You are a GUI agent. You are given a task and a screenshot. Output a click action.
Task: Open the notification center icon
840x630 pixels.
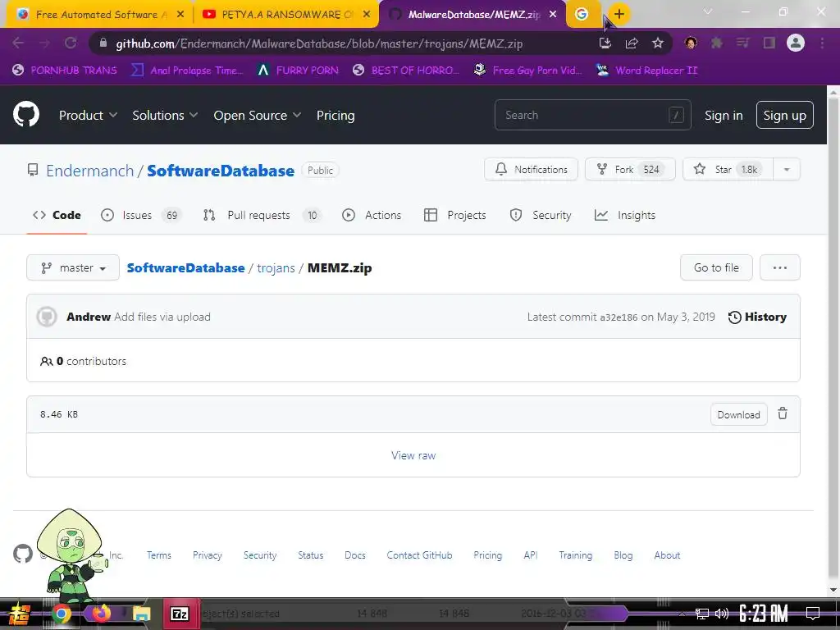point(813,614)
